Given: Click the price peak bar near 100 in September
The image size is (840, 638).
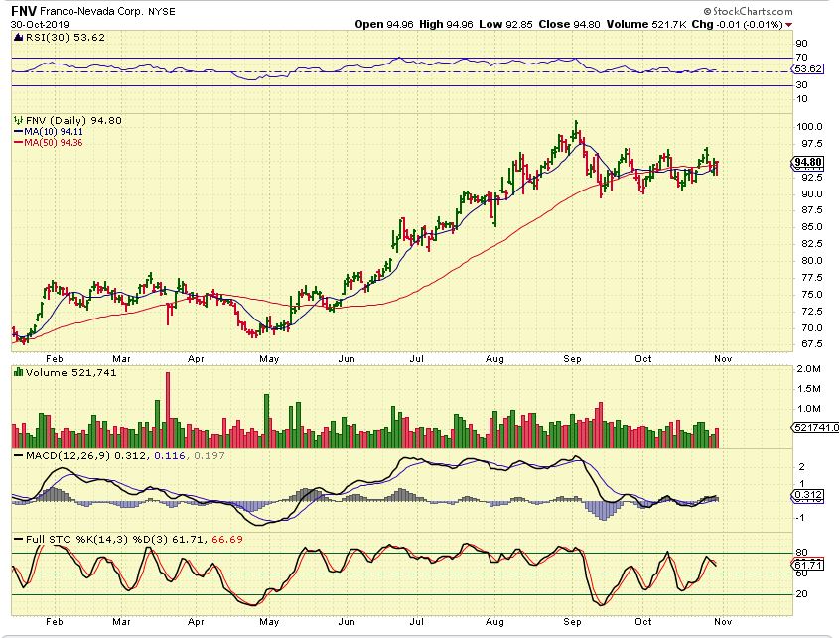Looking at the screenshot, I should coord(577,128).
